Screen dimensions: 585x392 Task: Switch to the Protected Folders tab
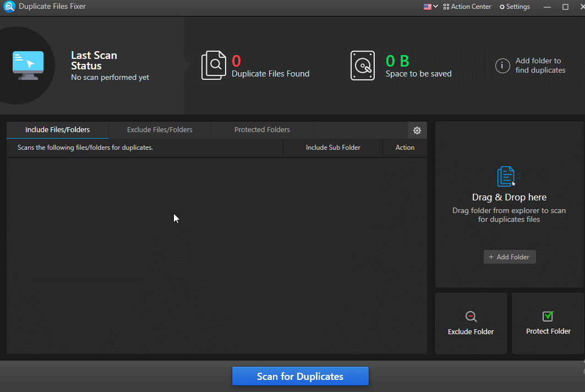[x=262, y=129]
